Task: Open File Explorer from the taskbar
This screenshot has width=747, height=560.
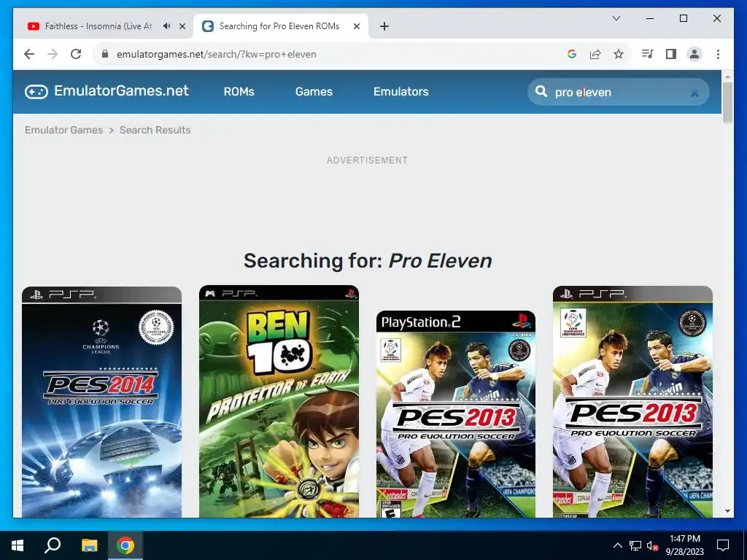Action: tap(89, 545)
